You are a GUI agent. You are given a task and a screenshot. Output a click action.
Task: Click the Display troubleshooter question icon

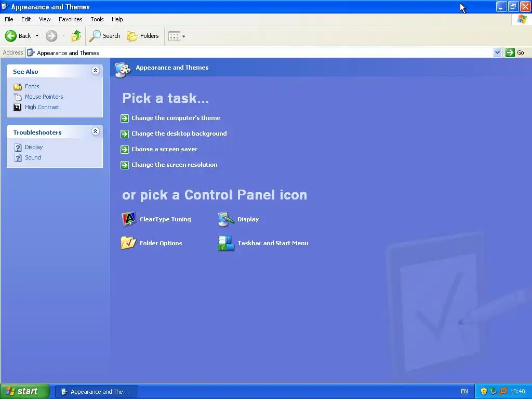(18, 147)
